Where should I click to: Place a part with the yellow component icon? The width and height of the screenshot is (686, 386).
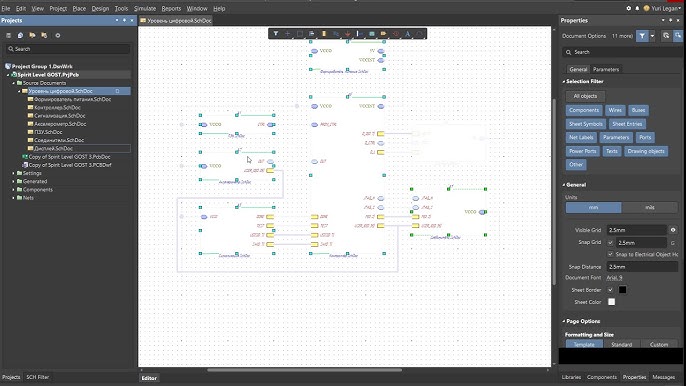[324, 34]
